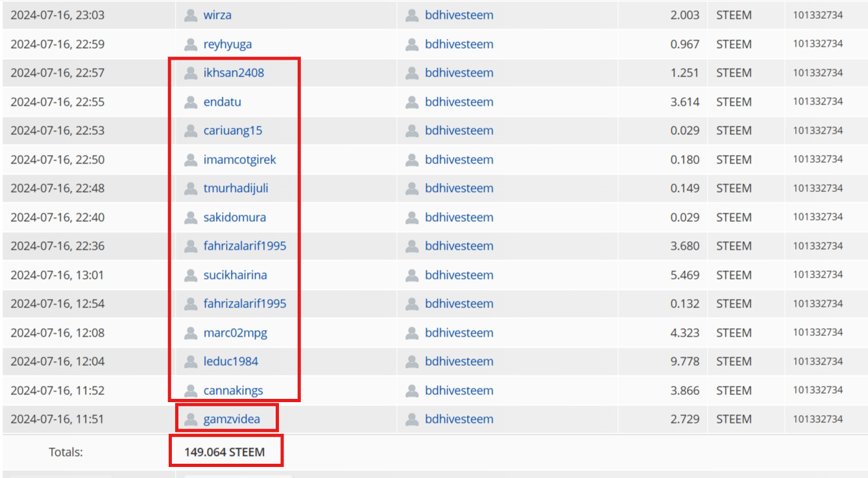Open bdhivesteem link in the tmurhadijuli row
The image size is (868, 478).
459,188
